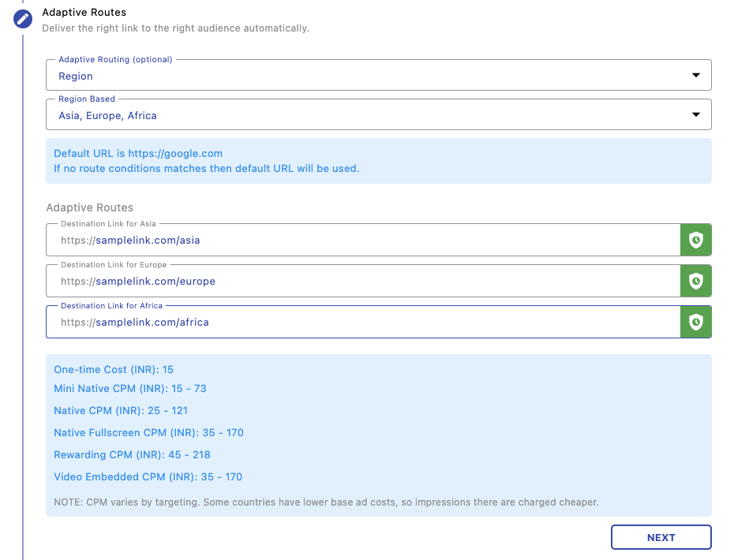This screenshot has width=734, height=560.
Task: Focus the Destination Link for Asia field
Action: [363, 241]
